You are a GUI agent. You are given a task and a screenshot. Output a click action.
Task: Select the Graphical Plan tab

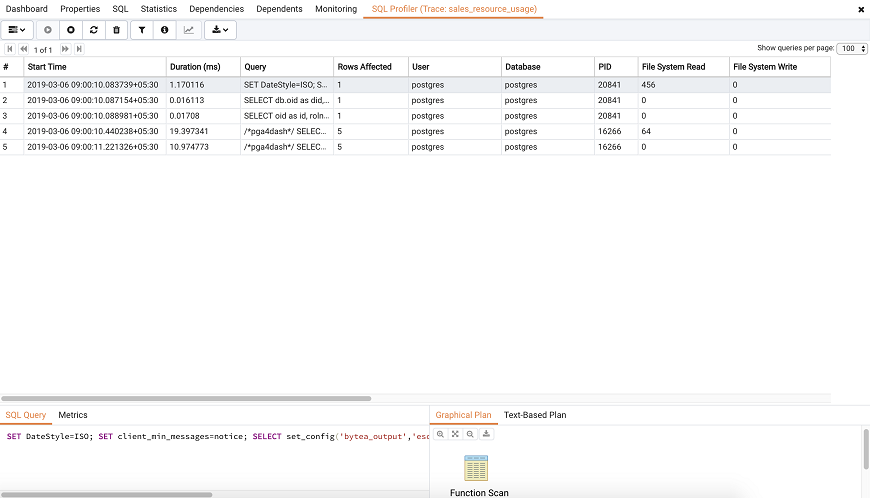463,415
